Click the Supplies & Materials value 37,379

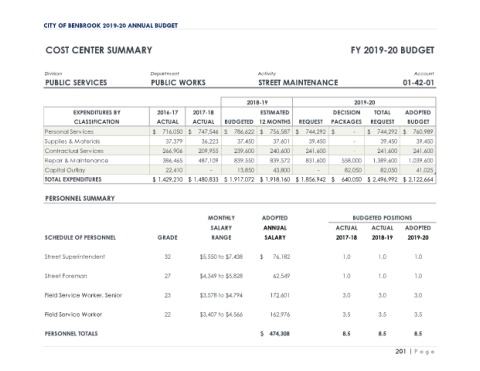(x=174, y=141)
